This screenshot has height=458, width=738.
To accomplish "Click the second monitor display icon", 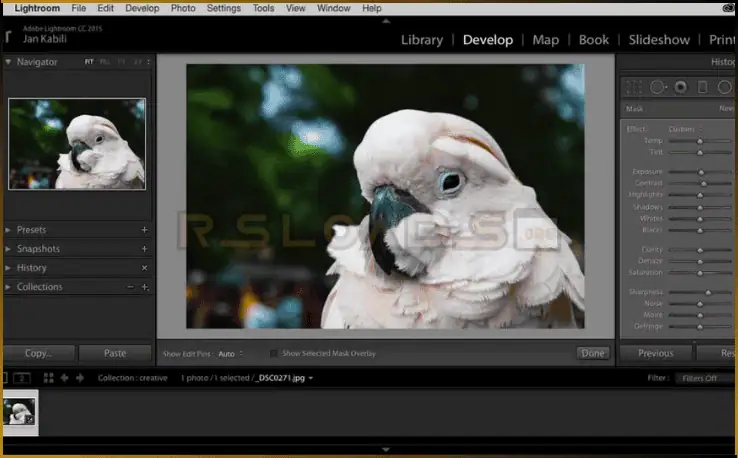I will coord(22,378).
